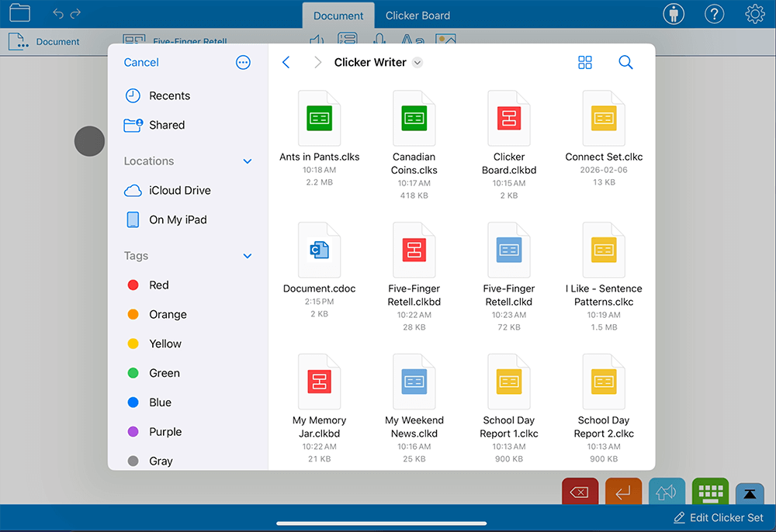Open the user accessibility person icon
776x532 pixels.
click(674, 14)
